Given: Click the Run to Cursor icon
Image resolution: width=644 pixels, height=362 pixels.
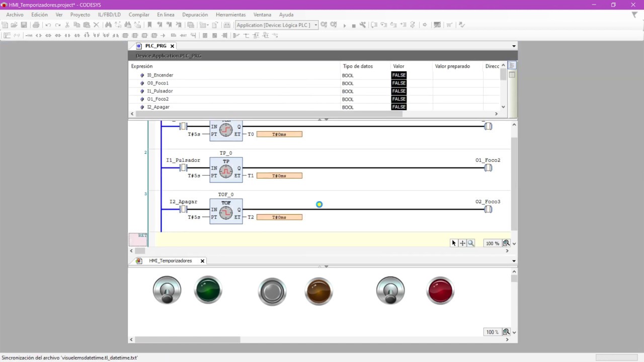Looking at the screenshot, I should 403,25.
